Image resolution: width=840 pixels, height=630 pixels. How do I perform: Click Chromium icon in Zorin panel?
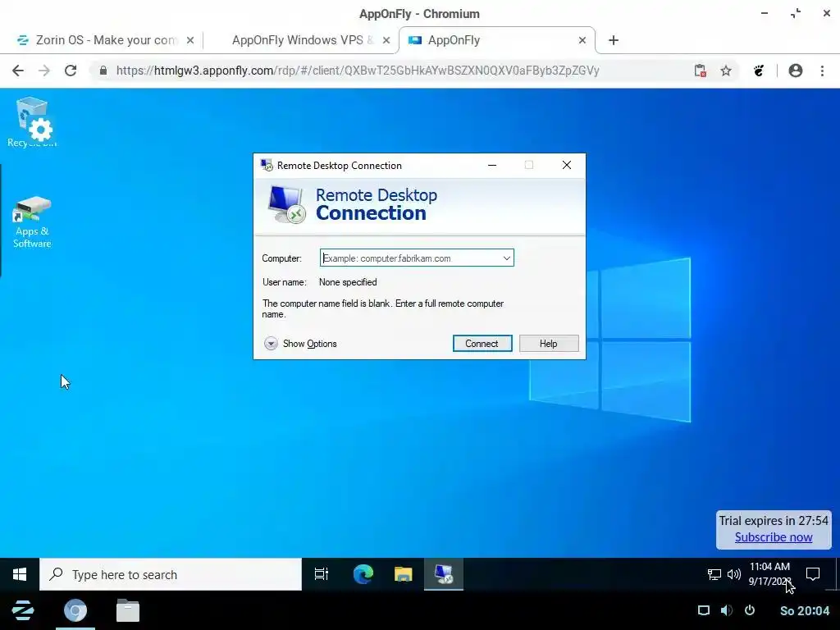coord(75,610)
